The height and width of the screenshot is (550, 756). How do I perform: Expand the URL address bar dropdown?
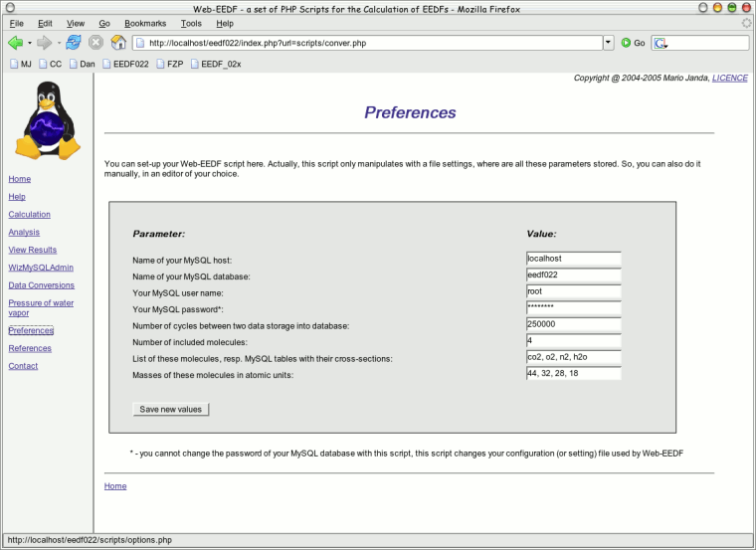[x=608, y=43]
